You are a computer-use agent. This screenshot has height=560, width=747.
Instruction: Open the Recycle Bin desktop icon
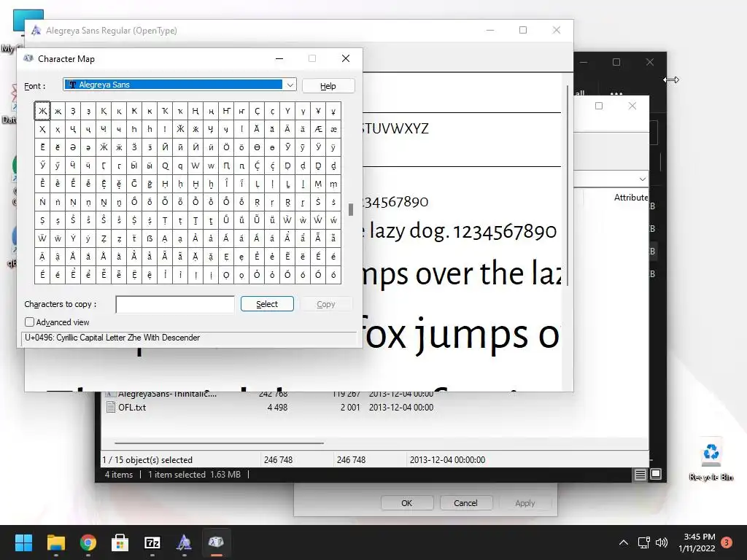pos(711,460)
